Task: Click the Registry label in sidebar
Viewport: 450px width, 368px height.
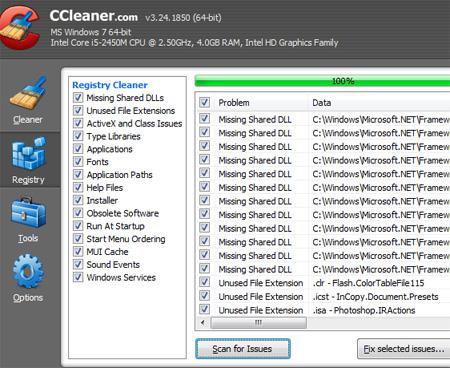Action: click(x=28, y=180)
